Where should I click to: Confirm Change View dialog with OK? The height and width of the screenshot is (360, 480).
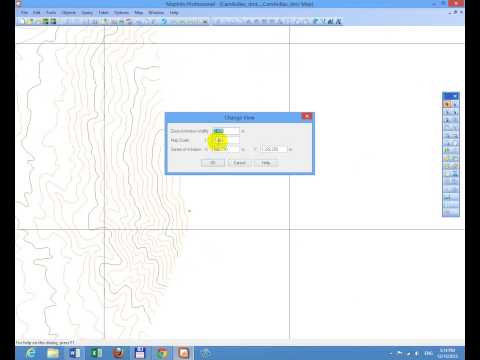tap(213, 163)
